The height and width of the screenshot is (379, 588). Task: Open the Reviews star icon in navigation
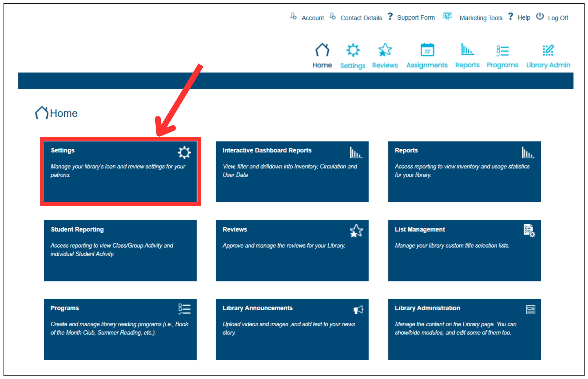pyautogui.click(x=385, y=50)
